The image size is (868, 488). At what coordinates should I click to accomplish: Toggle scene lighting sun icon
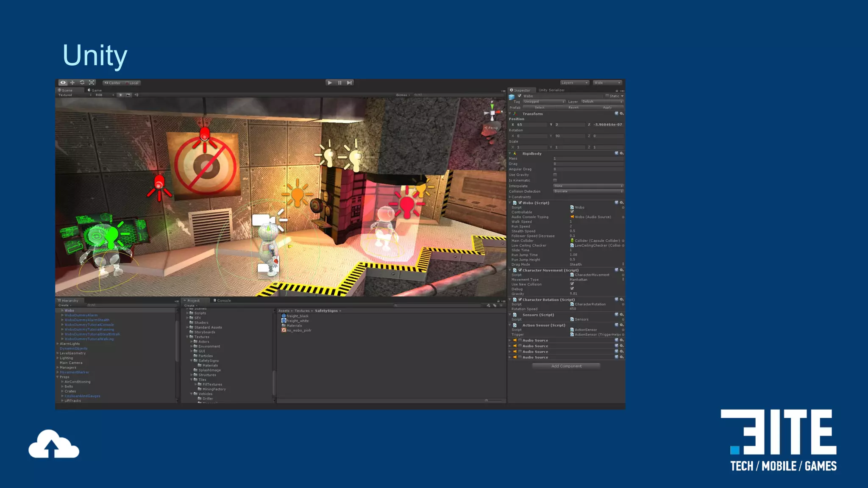tap(121, 95)
